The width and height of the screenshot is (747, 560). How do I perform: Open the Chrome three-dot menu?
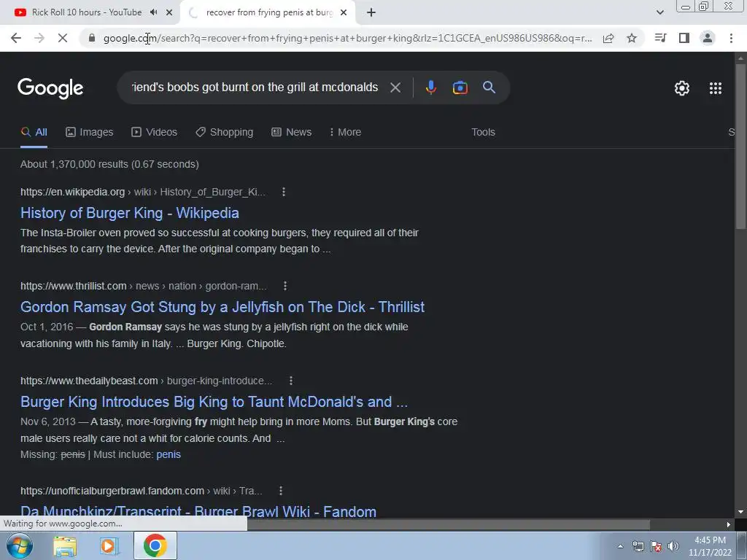tap(731, 38)
